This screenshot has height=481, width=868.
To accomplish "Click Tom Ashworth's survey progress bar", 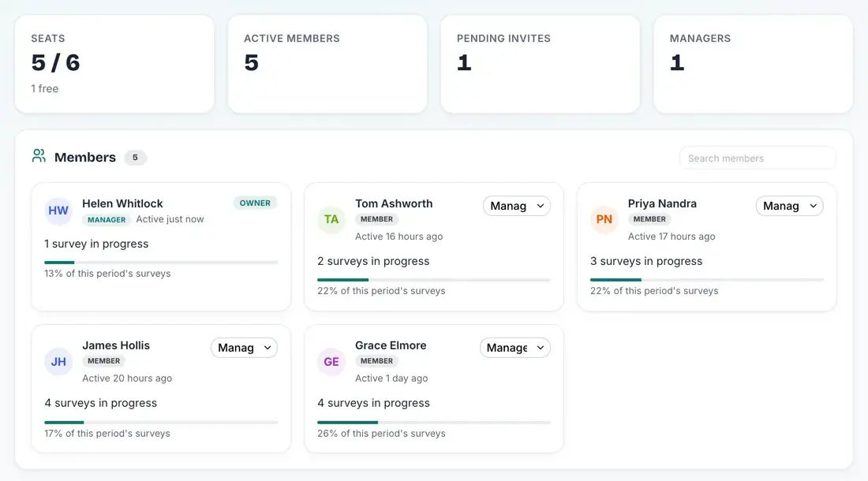I will [434, 280].
